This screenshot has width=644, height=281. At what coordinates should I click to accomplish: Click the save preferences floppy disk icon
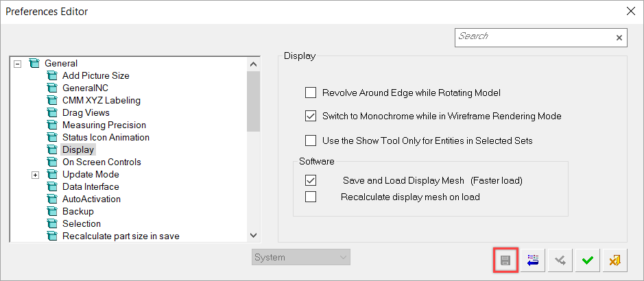[505, 260]
